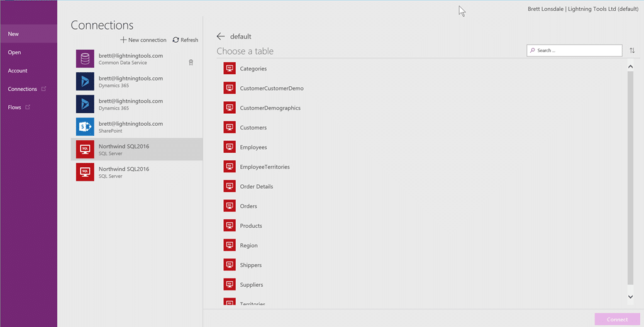Select the CustomerCustomerDemo table name
This screenshot has width=644, height=327.
(x=272, y=88)
